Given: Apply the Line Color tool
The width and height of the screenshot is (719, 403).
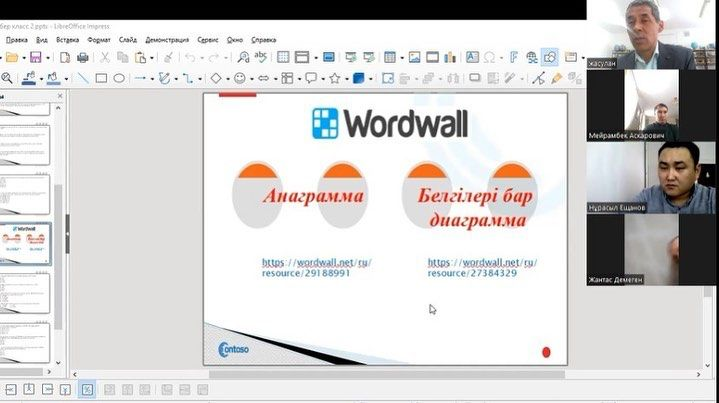Looking at the screenshot, I should [29, 78].
